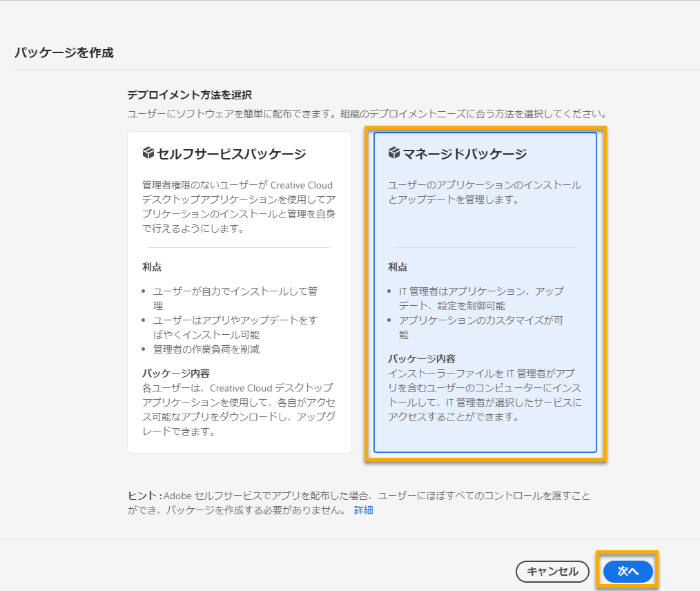Click the セルフサービスパッケージ box icon

148,153
